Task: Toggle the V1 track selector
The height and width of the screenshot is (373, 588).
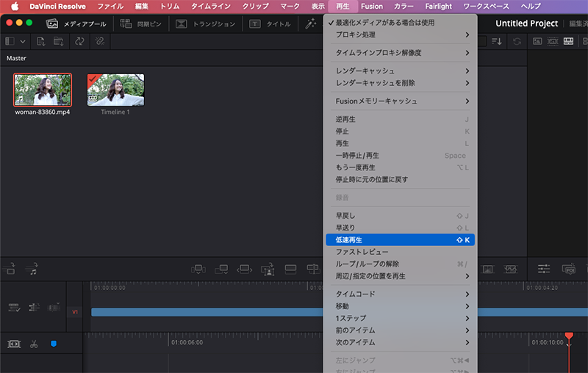Action: click(x=75, y=312)
